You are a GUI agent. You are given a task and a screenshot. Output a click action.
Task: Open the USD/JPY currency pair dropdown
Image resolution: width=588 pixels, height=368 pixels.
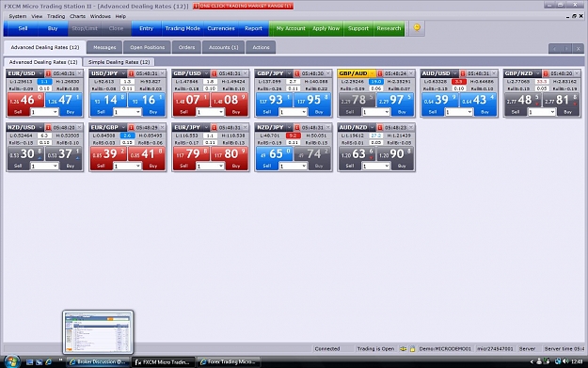[123, 73]
